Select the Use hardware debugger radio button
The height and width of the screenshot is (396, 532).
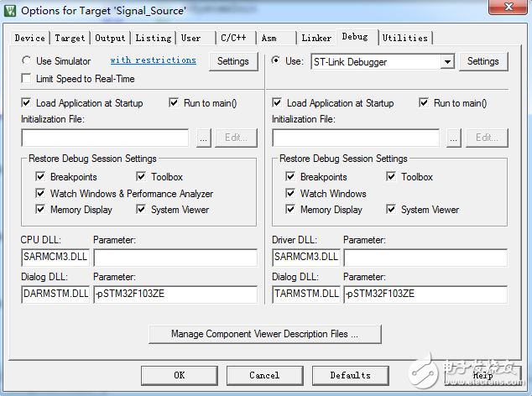[275, 60]
